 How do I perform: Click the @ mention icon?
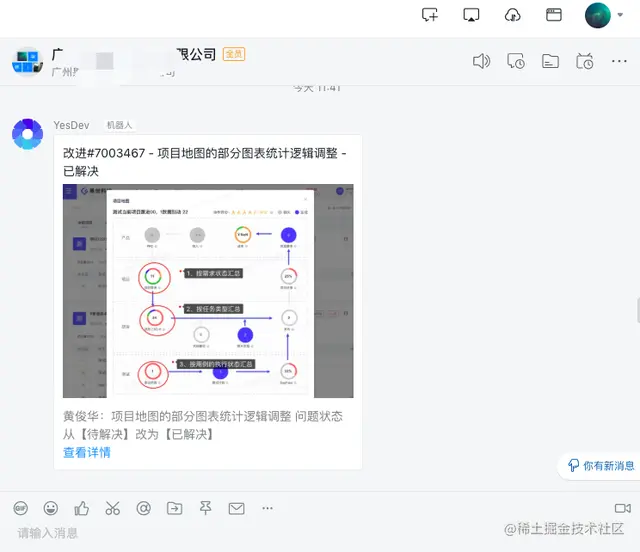143,508
